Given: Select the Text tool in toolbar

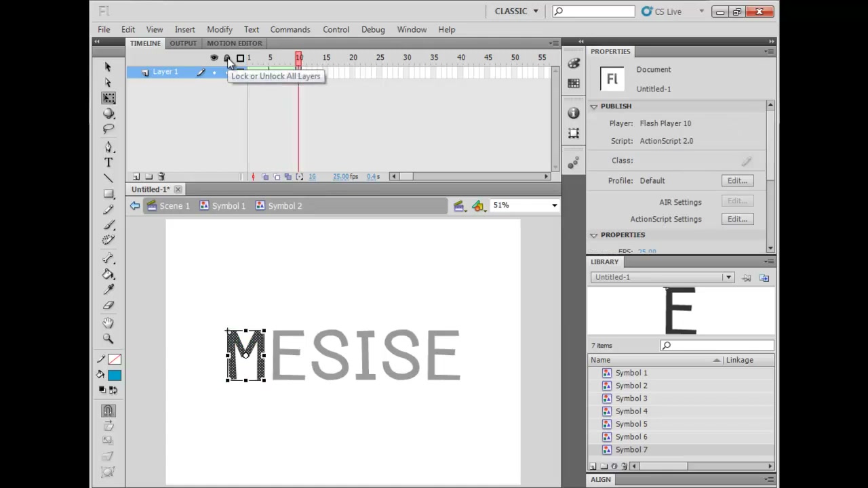Looking at the screenshot, I should pyautogui.click(x=108, y=163).
